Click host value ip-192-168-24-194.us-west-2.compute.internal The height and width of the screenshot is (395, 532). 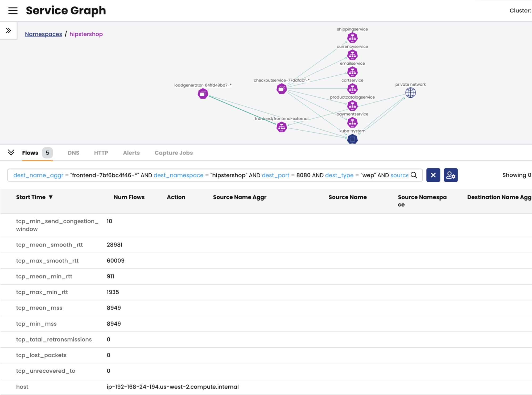pyautogui.click(x=173, y=387)
